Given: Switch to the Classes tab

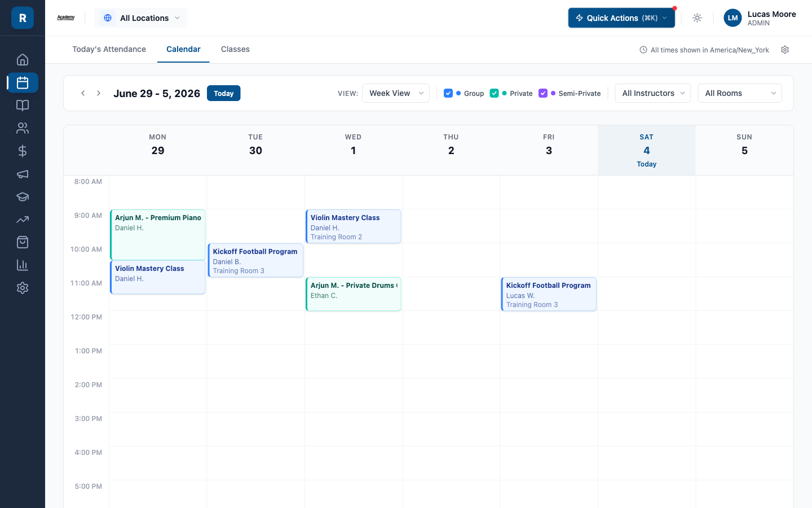Looking at the screenshot, I should point(235,49).
